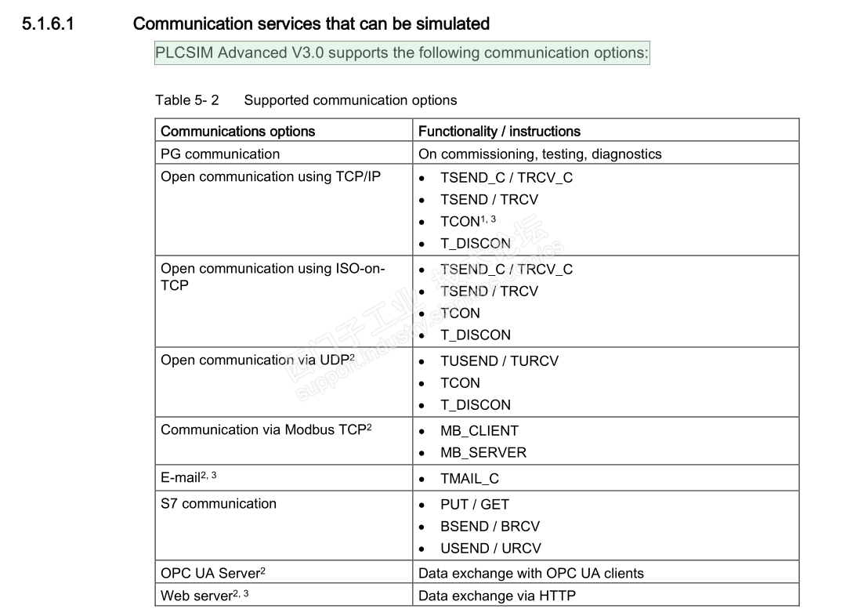Click "Data exchange via HTTP" text
Screen dimensions: 843x616
[497, 596]
